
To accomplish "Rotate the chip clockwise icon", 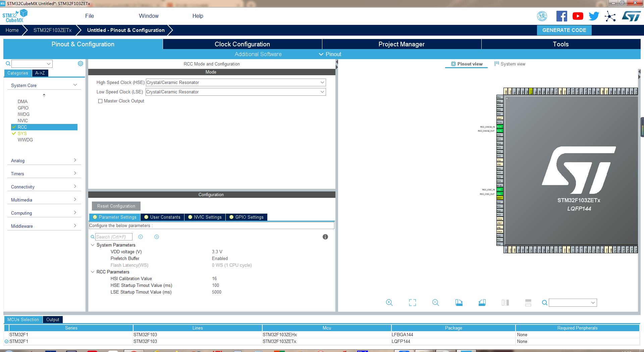I will pos(459,303).
